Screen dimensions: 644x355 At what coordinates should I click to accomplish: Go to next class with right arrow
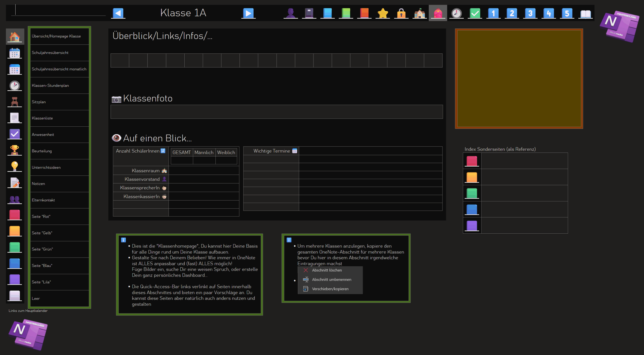point(248,13)
